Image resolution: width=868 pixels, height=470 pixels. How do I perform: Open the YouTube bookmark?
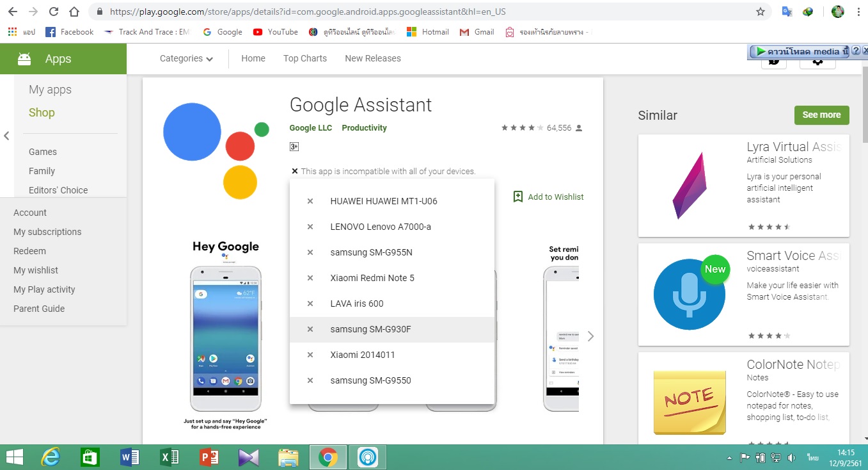pyautogui.click(x=275, y=32)
